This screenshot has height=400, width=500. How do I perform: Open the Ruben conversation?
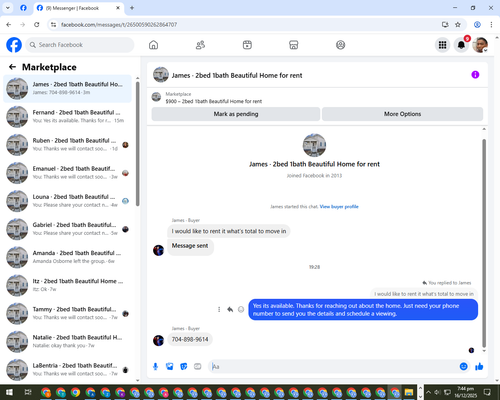[x=67, y=145]
